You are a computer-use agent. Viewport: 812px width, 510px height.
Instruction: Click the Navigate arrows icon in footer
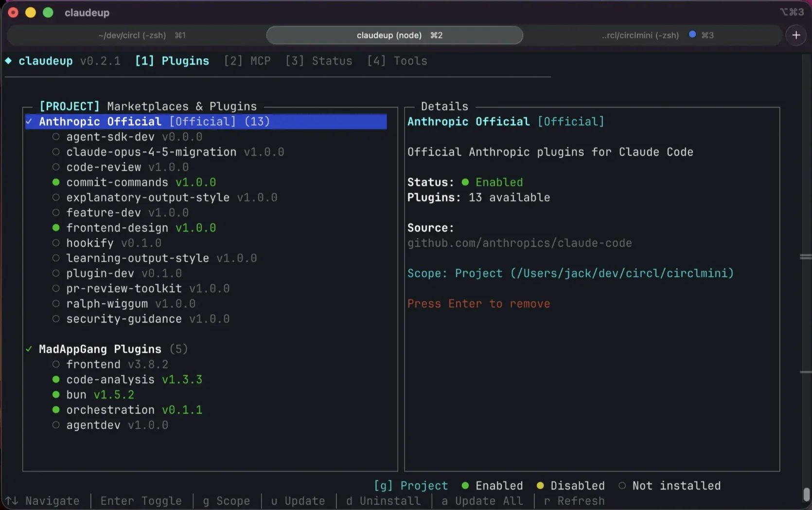point(12,501)
